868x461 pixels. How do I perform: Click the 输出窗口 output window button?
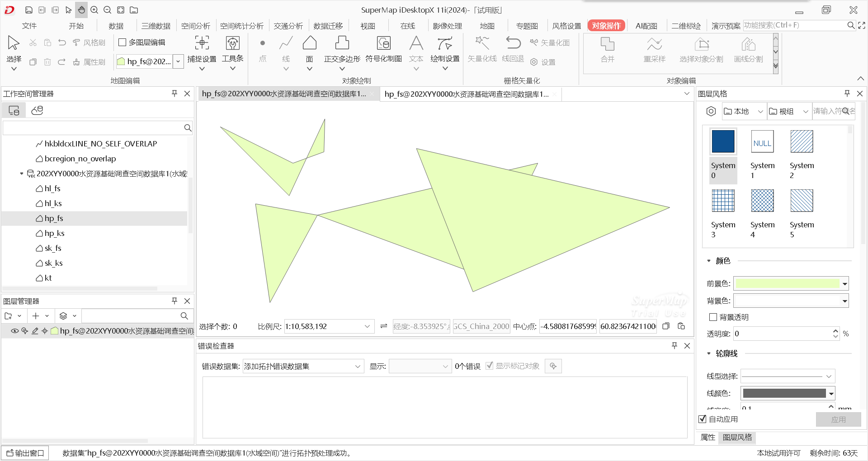click(25, 452)
